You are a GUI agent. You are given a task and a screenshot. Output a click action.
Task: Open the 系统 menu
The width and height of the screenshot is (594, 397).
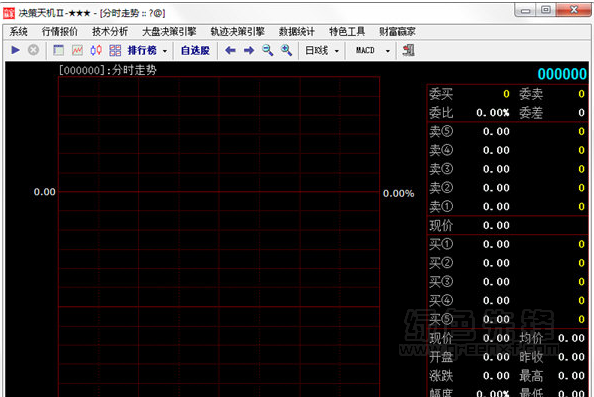tap(18, 32)
